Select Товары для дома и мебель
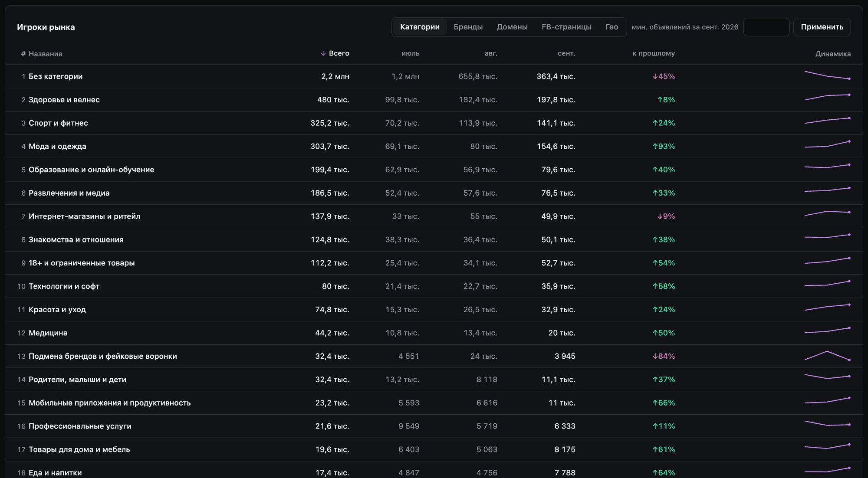The height and width of the screenshot is (478, 868). point(79,449)
